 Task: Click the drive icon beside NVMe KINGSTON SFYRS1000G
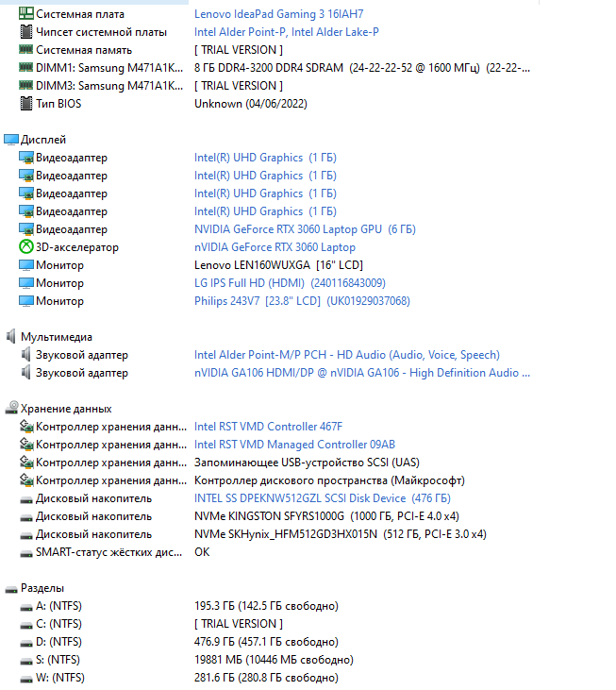(x=26, y=518)
